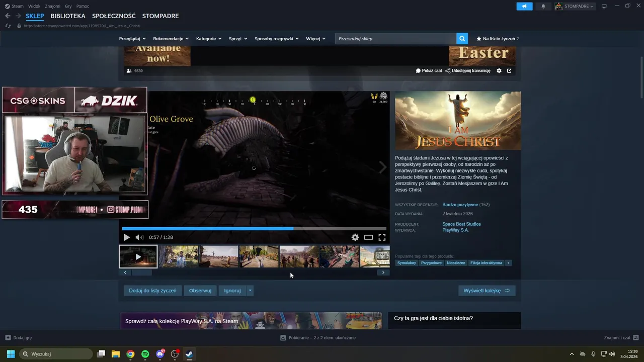Reload page using the refresh icon
This screenshot has height=362, width=644.
(8, 26)
